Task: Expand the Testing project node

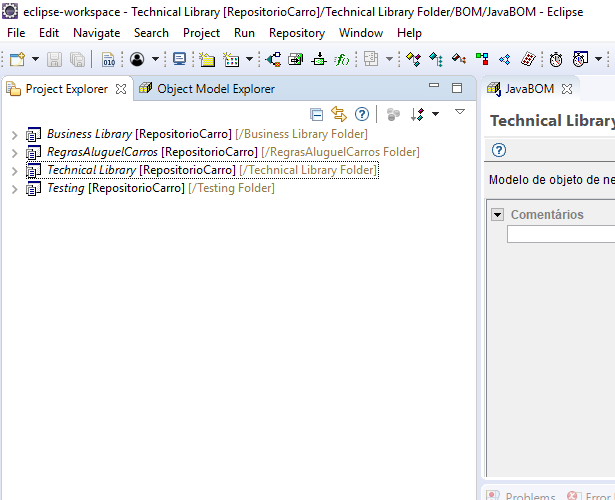Action: 15,189
